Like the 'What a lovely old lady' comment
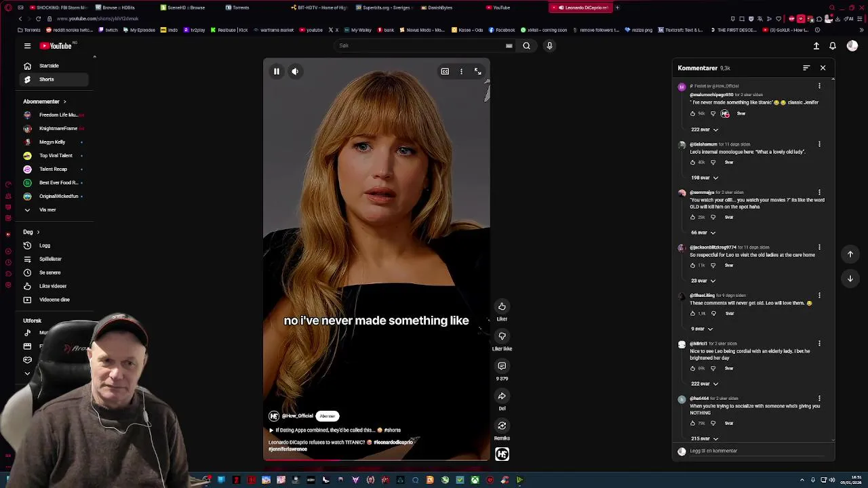The image size is (868, 488). (x=692, y=162)
